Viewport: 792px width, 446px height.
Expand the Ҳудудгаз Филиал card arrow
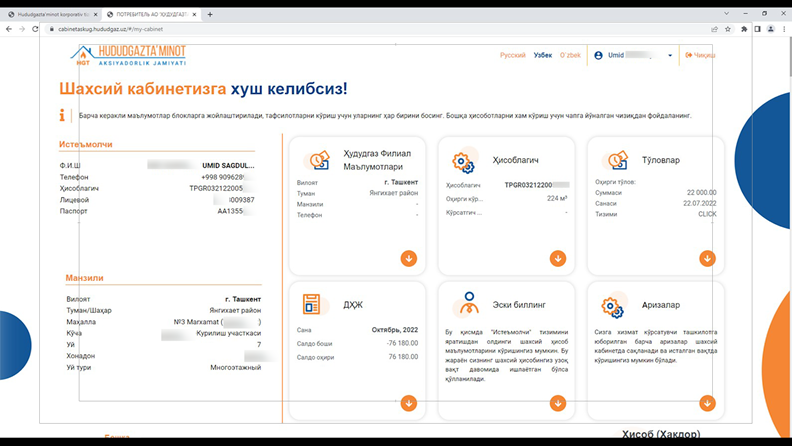pyautogui.click(x=408, y=258)
